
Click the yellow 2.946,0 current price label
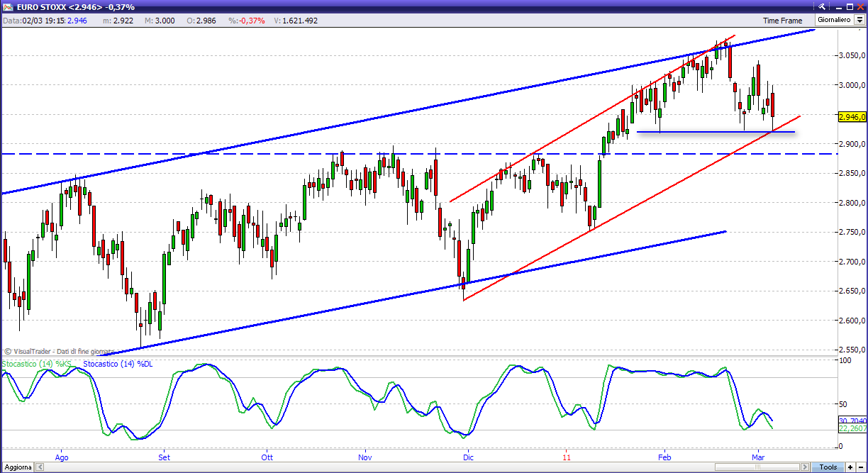point(852,117)
